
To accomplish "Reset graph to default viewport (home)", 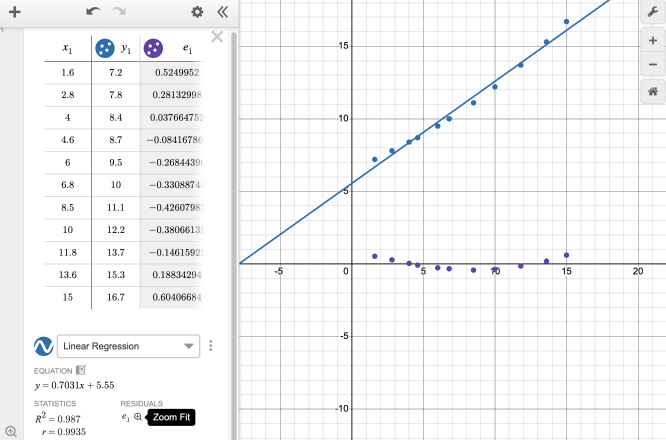I will 652,91.
